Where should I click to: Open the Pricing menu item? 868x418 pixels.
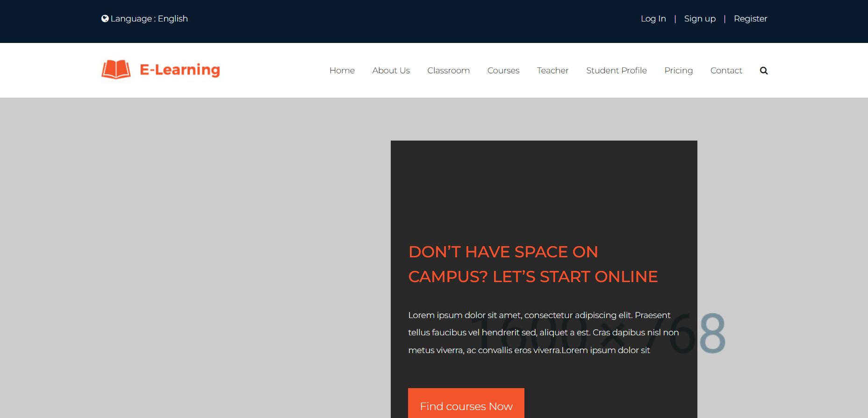[679, 71]
